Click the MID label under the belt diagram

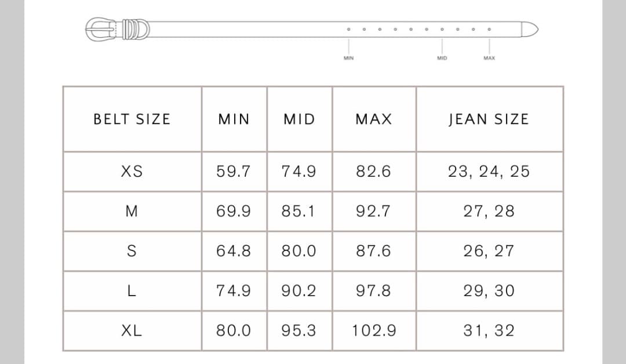[442, 58]
